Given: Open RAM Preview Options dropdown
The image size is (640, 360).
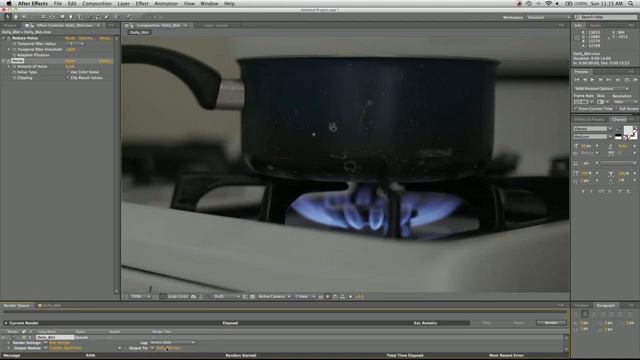Looking at the screenshot, I should (602, 89).
